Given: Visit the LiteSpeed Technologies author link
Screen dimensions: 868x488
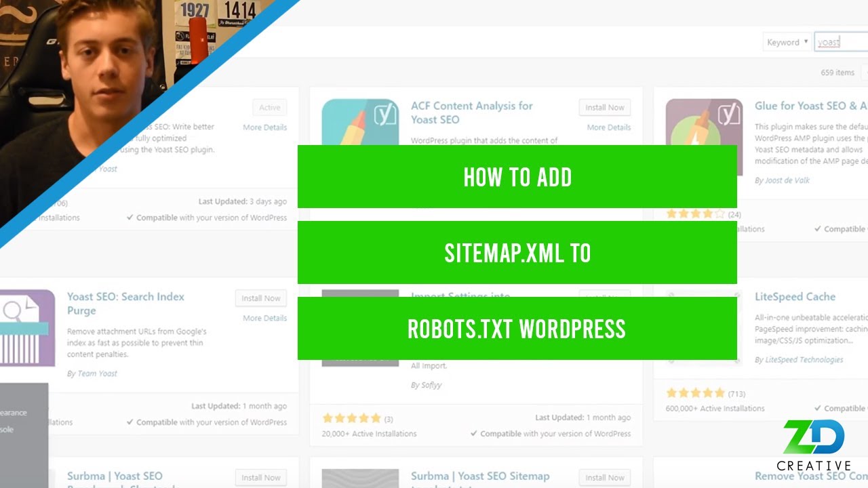Looking at the screenshot, I should [x=804, y=360].
